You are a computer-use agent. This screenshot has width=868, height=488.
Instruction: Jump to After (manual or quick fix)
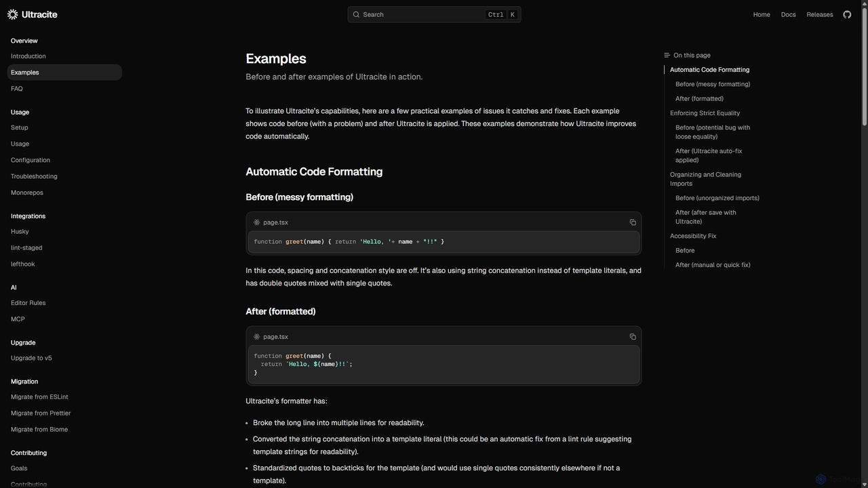(713, 265)
